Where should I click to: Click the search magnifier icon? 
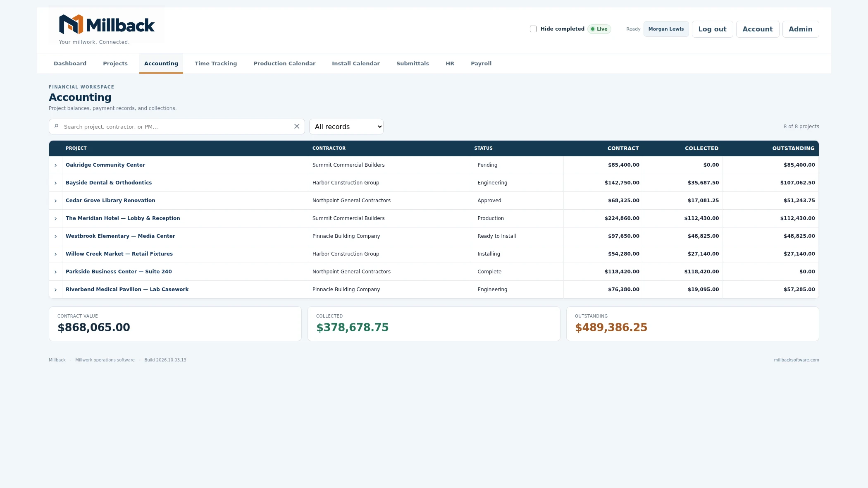click(57, 126)
